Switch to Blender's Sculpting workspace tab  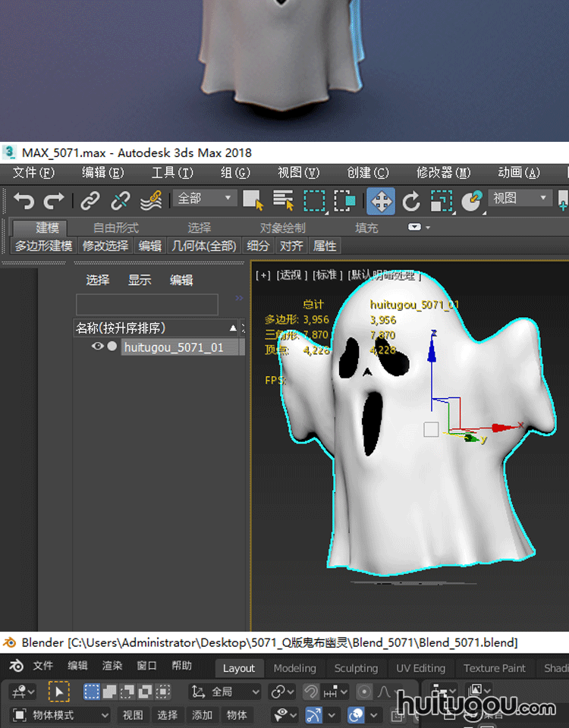pyautogui.click(x=356, y=668)
